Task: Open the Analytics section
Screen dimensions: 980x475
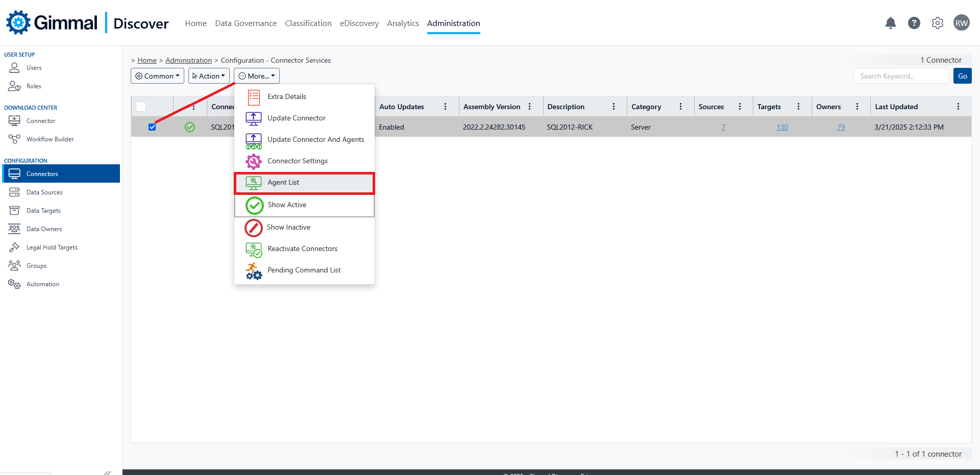Action: [x=403, y=23]
